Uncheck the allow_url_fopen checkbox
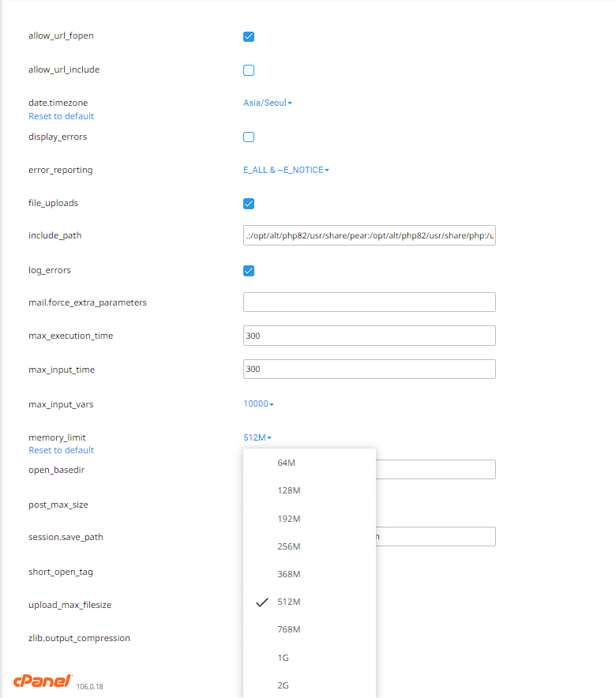This screenshot has width=616, height=698. click(249, 36)
